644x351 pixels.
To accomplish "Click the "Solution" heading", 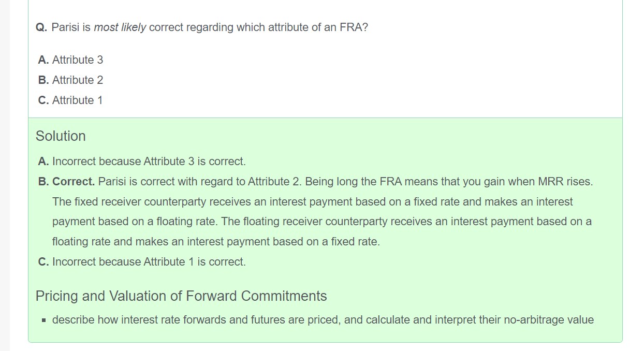I will point(61,136).
